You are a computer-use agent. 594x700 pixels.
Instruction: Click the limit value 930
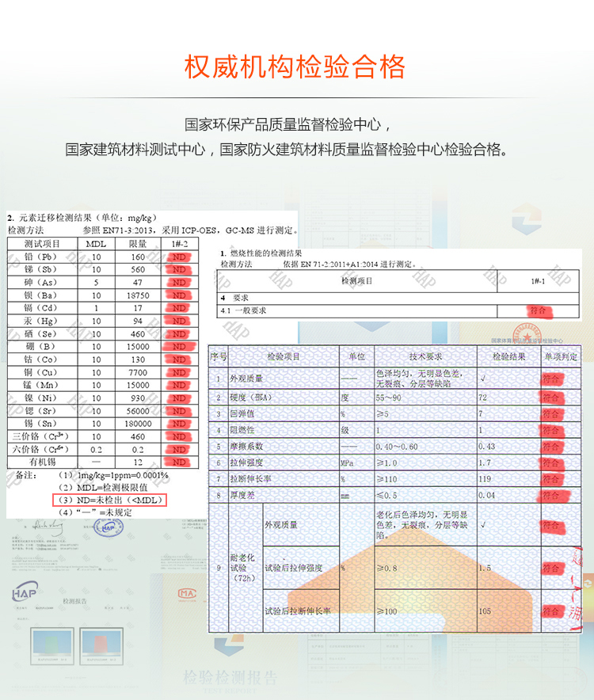(138, 398)
